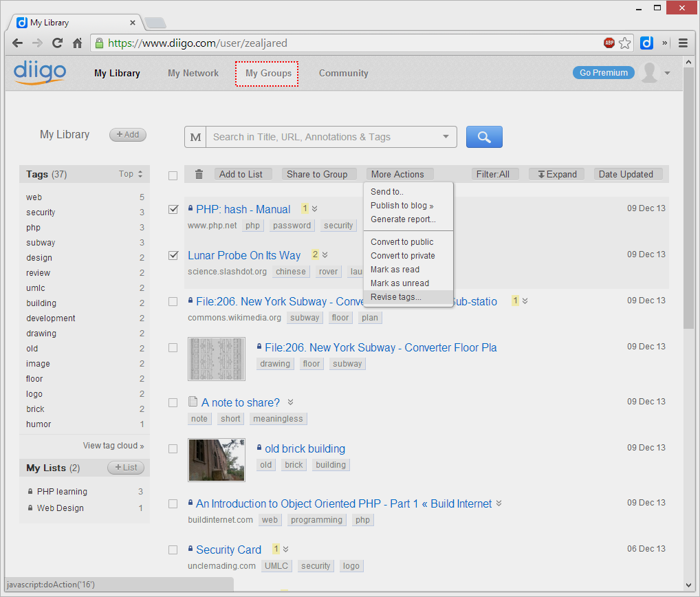The width and height of the screenshot is (700, 597).
Task: Select Generate report... menu entry
Action: [408, 219]
